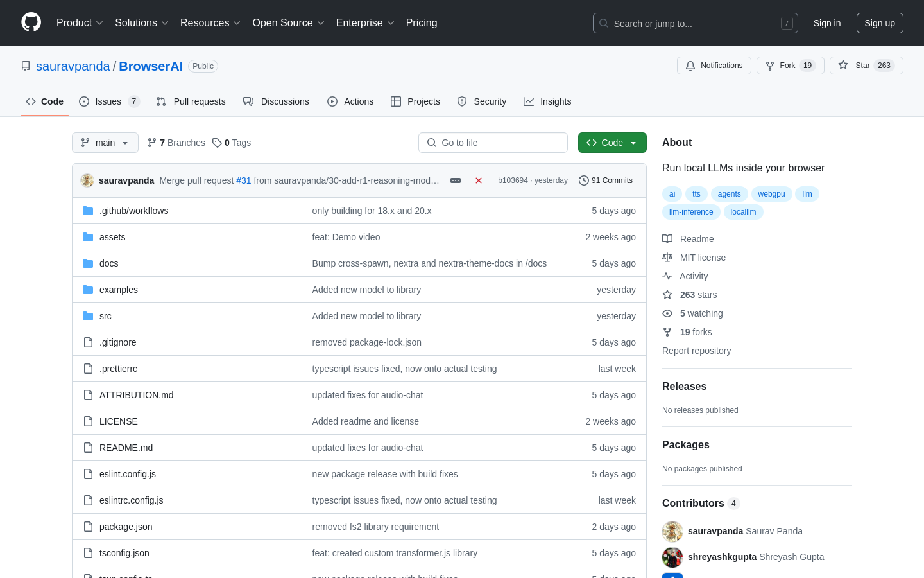924x578 pixels.
Task: Open the main branch selector dropdown
Action: click(105, 143)
